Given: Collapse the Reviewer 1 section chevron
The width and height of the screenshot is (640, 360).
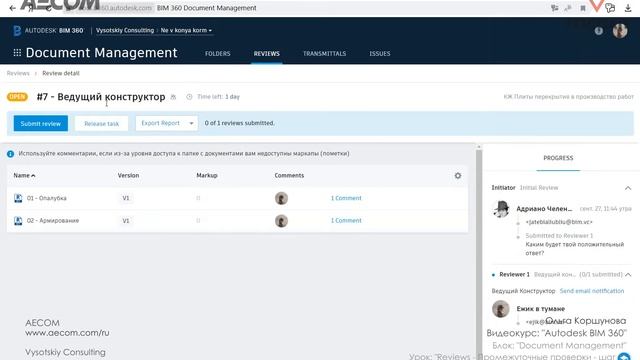Looking at the screenshot, I should pyautogui.click(x=628, y=275).
